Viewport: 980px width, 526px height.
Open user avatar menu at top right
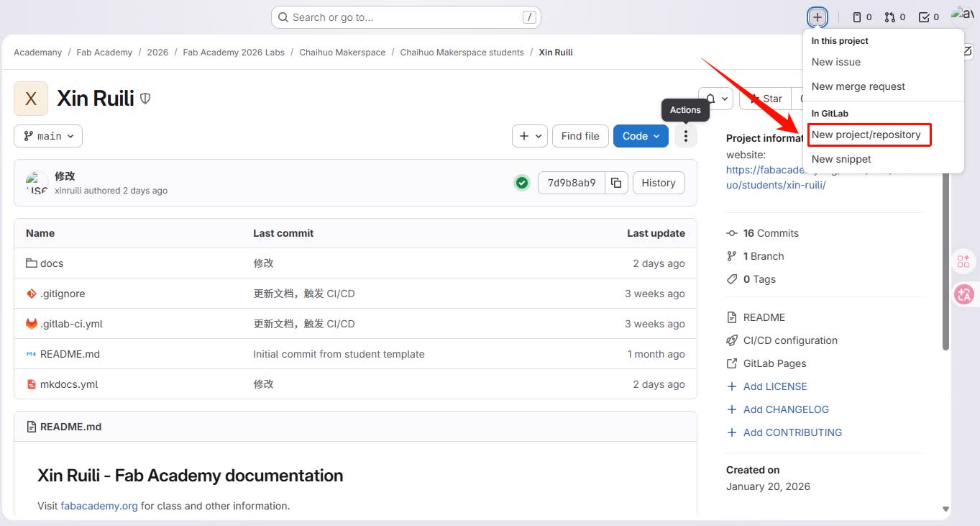tap(962, 17)
